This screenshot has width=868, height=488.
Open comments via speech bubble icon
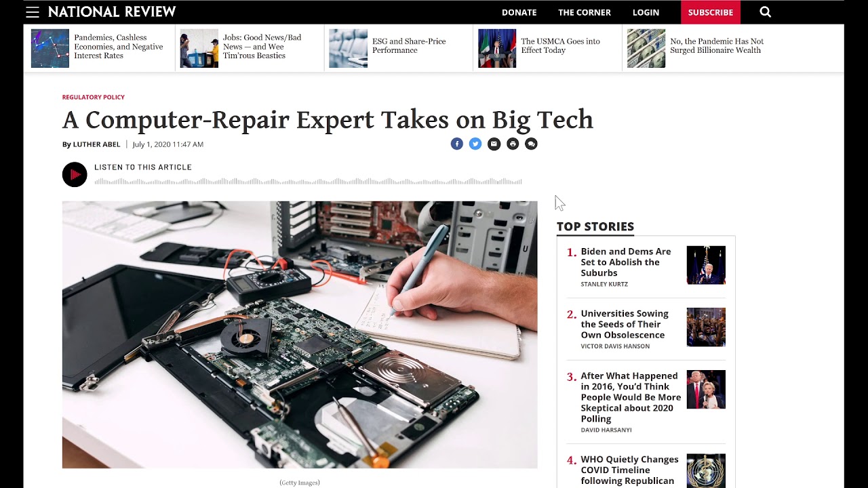click(531, 144)
